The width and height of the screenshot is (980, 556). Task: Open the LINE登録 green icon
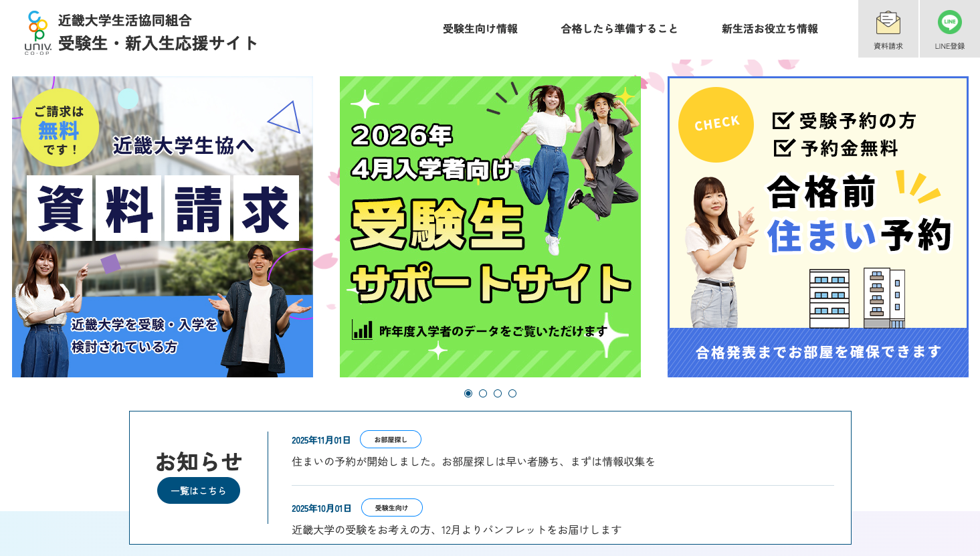pos(949,22)
